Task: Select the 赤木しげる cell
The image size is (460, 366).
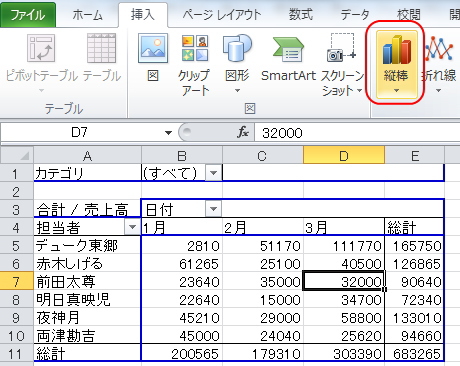Action: pyautogui.click(x=87, y=263)
